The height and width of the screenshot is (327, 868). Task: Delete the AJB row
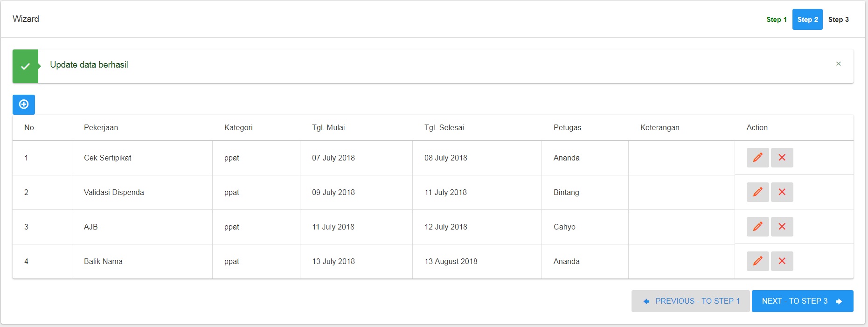782,227
